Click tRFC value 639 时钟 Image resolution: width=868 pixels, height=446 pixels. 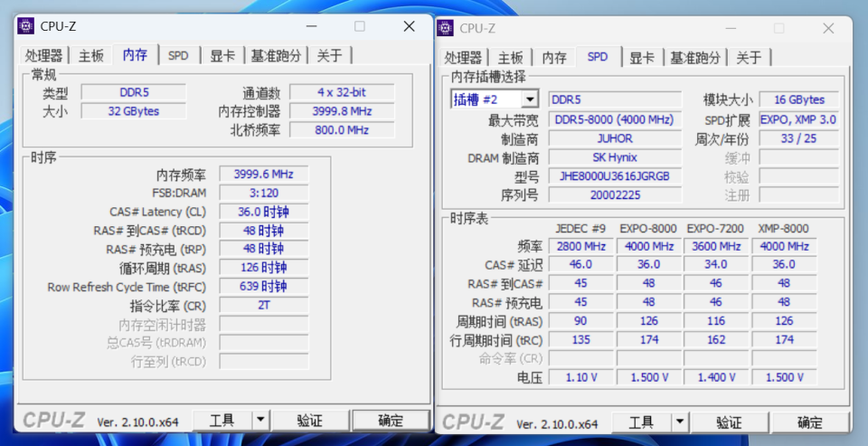pos(264,287)
